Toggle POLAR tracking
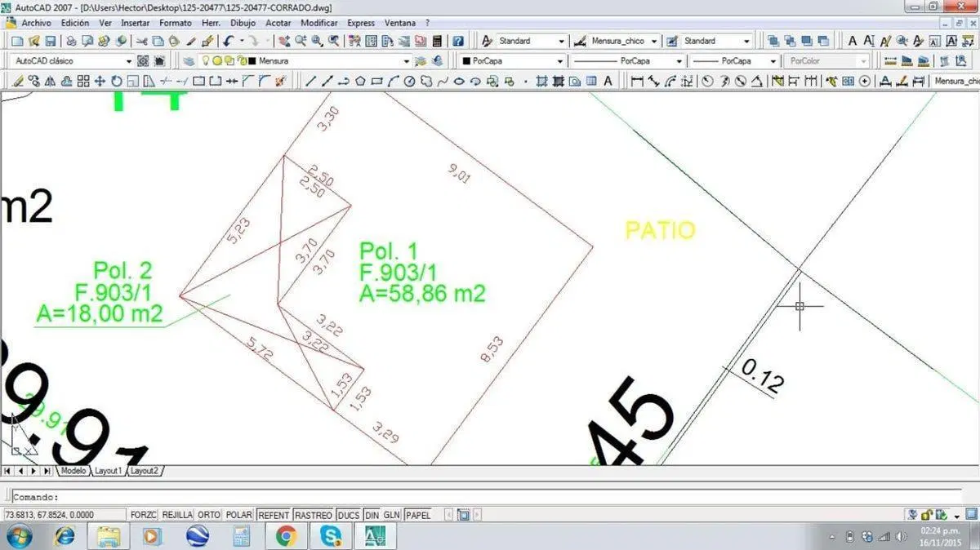The width and height of the screenshot is (980, 550). tap(238, 515)
